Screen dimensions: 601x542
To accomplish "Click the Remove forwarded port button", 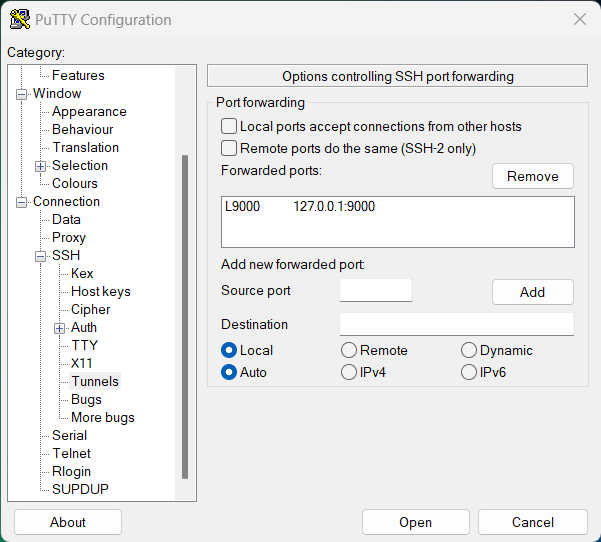I will coord(533,176).
